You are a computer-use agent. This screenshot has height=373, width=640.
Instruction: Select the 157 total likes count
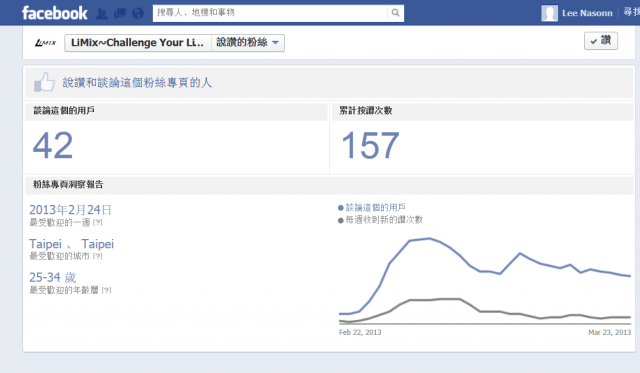click(x=370, y=146)
